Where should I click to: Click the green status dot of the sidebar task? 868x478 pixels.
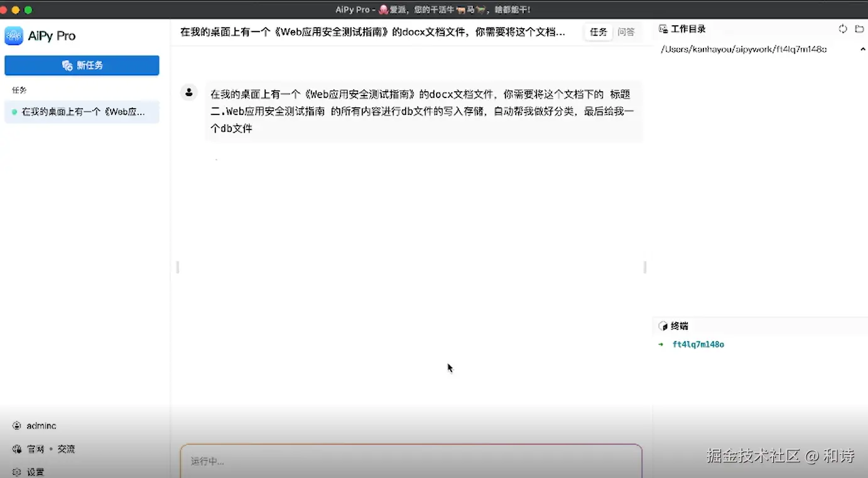click(14, 112)
